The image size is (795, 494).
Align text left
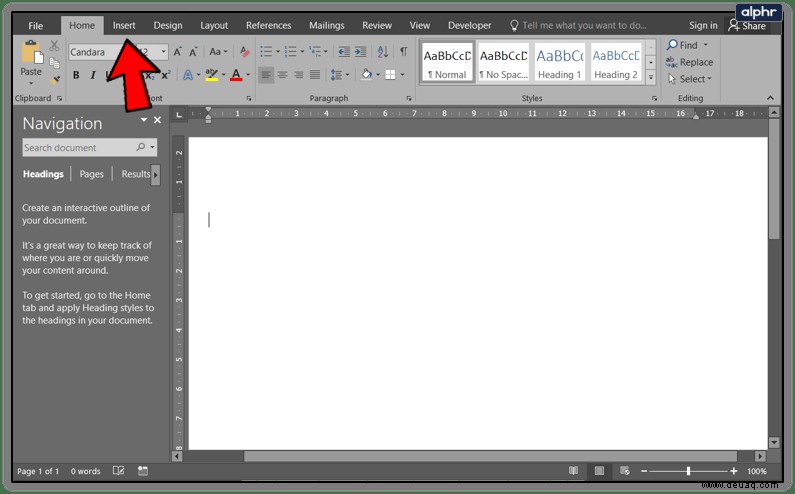point(266,75)
